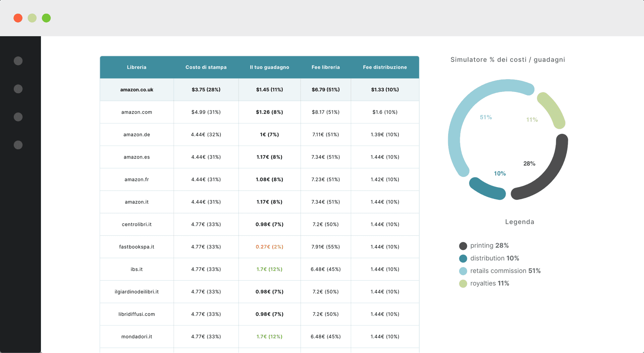The width and height of the screenshot is (644, 353).
Task: Click the teal distribution legend dot
Action: 463,258
